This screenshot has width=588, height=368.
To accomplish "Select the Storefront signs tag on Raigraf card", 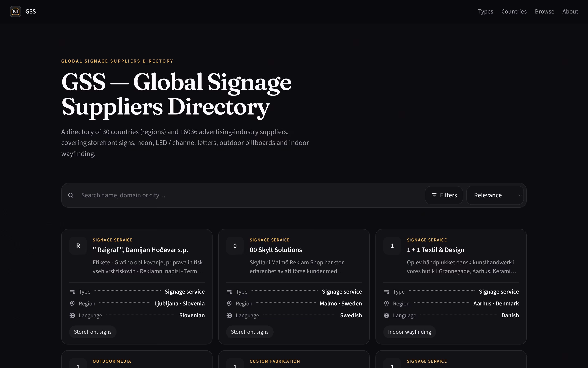I will point(92,332).
